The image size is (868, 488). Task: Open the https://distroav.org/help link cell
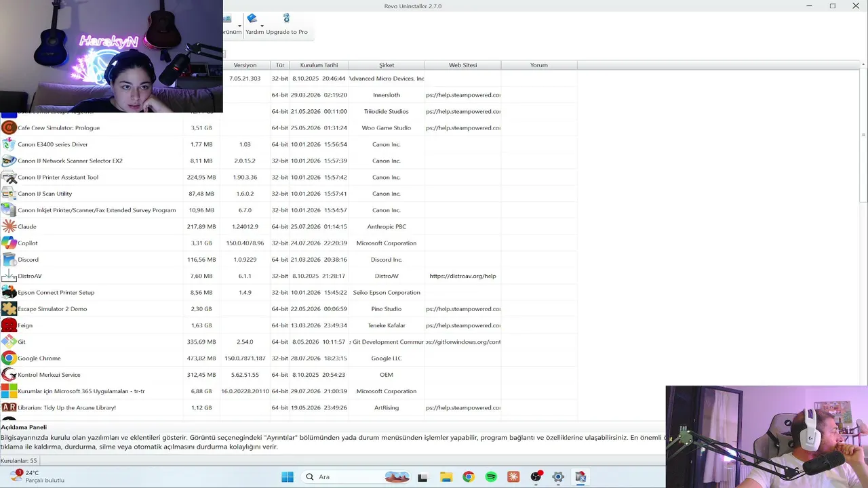[462, 276]
